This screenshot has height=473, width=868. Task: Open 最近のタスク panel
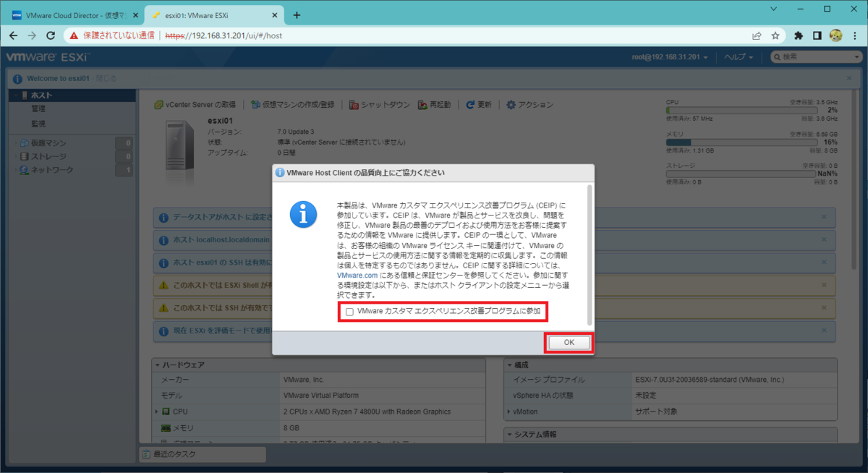[x=203, y=454]
